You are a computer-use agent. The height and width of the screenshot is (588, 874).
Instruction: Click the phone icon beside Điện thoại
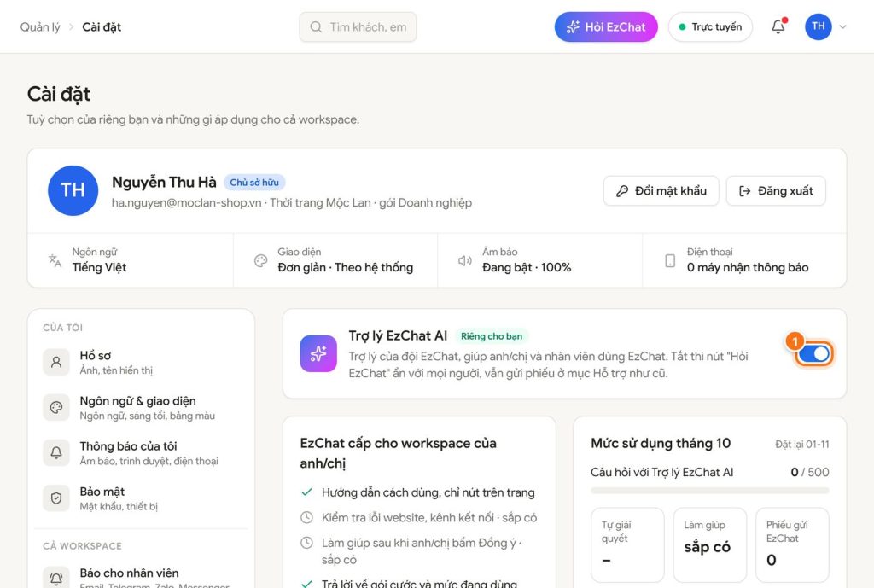coord(670,260)
